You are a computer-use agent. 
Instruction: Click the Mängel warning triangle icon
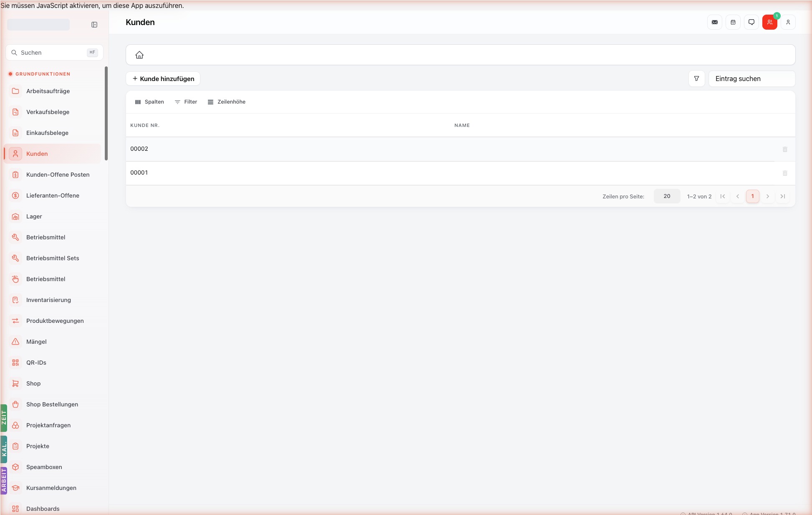pyautogui.click(x=15, y=342)
